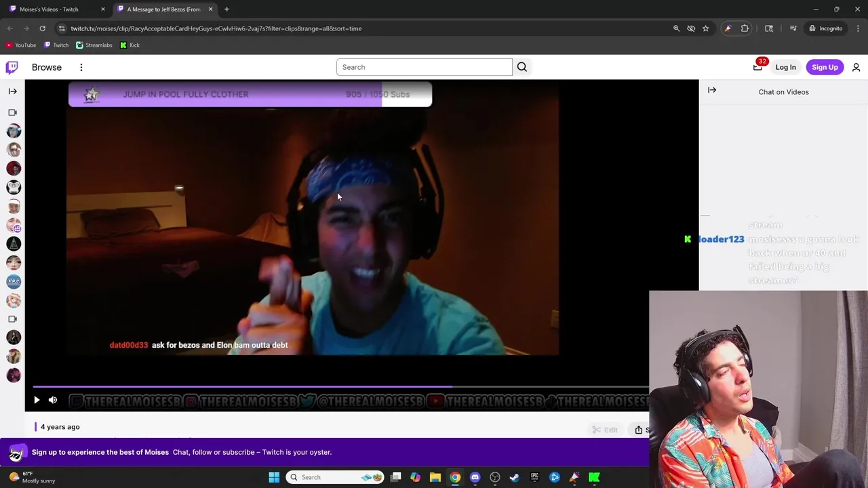Mute the video with the volume icon

click(x=53, y=400)
